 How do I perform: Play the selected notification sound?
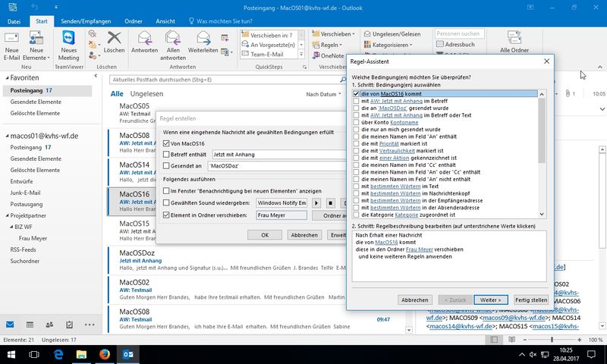[x=316, y=203]
